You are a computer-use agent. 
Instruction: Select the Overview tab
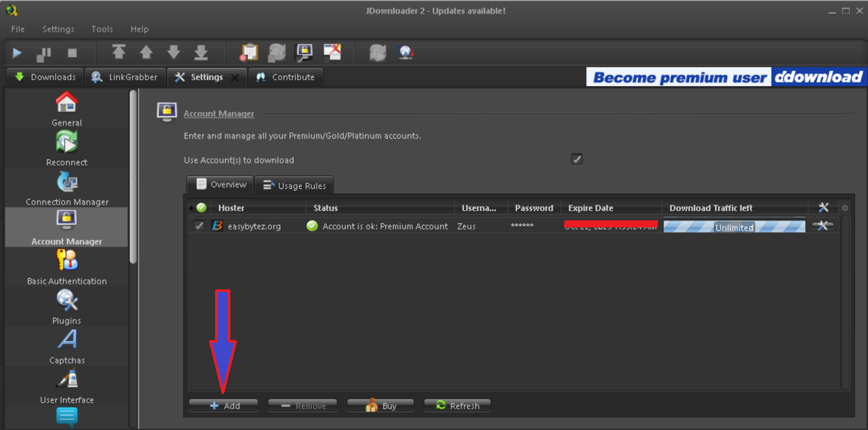(220, 184)
